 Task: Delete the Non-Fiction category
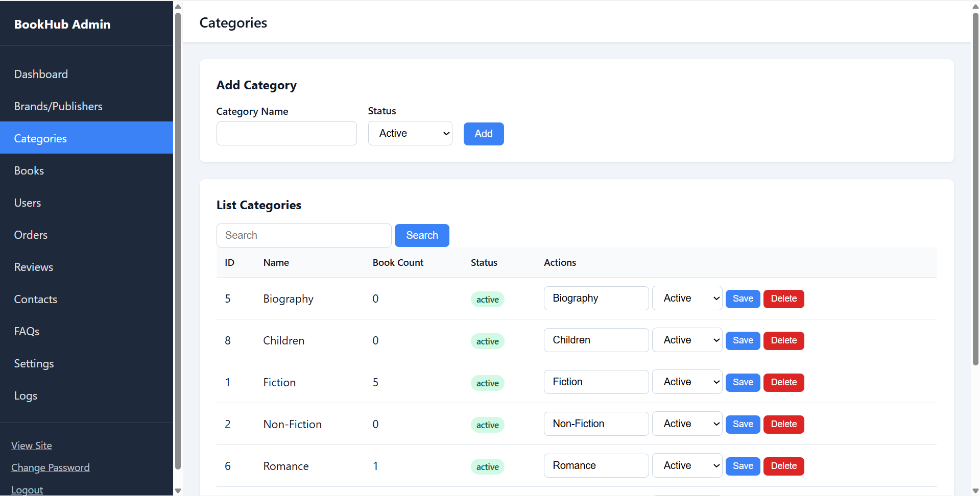[783, 424]
